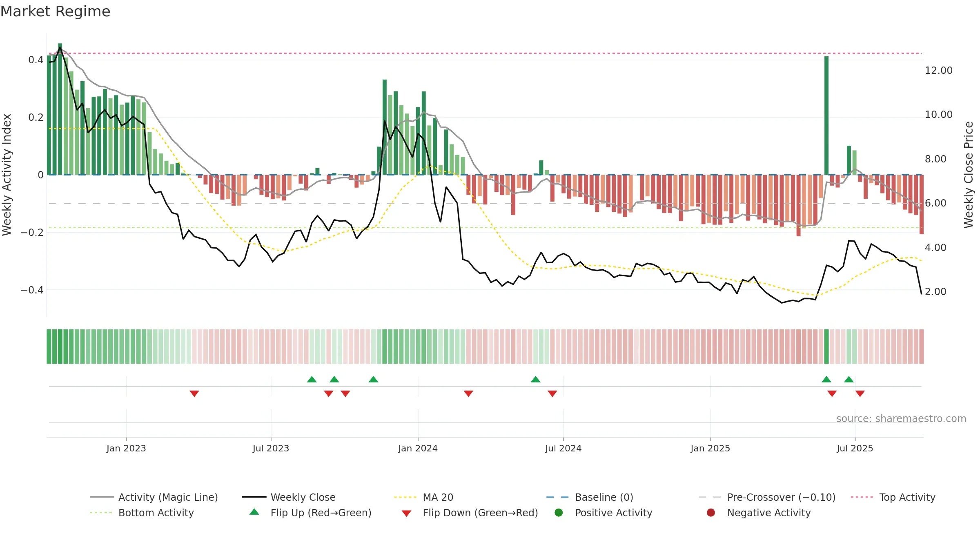This screenshot has width=980, height=551.
Task: Click the final red activity bar at chart's right edge
Action: click(x=922, y=204)
